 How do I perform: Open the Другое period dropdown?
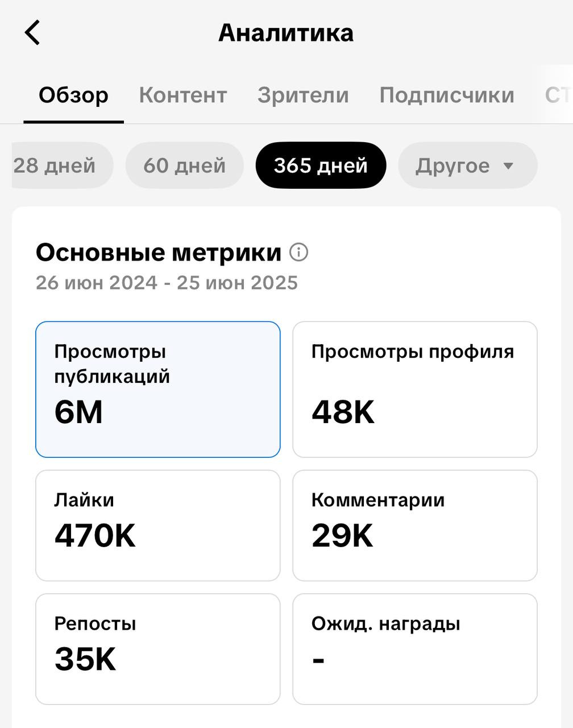click(467, 166)
